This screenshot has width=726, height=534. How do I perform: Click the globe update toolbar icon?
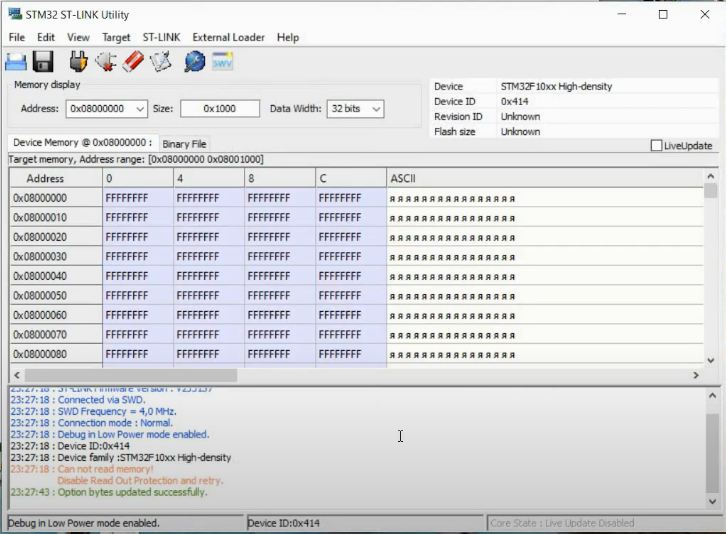click(x=194, y=62)
